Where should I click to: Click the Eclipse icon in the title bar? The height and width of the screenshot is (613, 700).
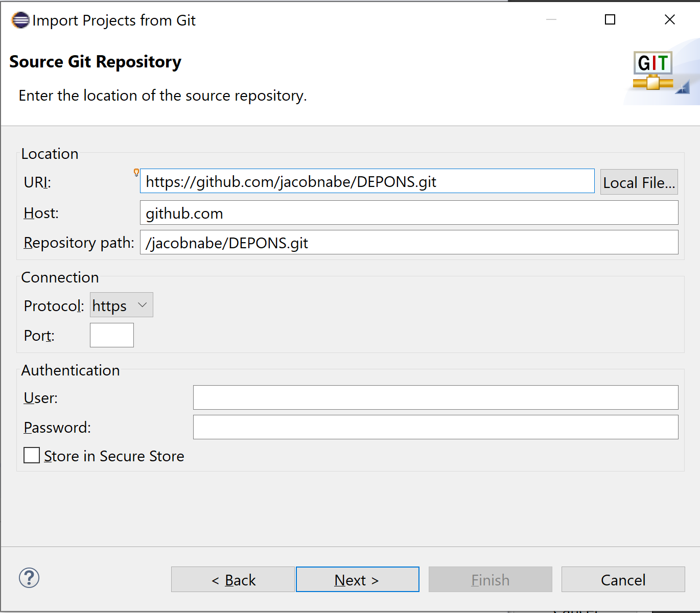[20, 20]
